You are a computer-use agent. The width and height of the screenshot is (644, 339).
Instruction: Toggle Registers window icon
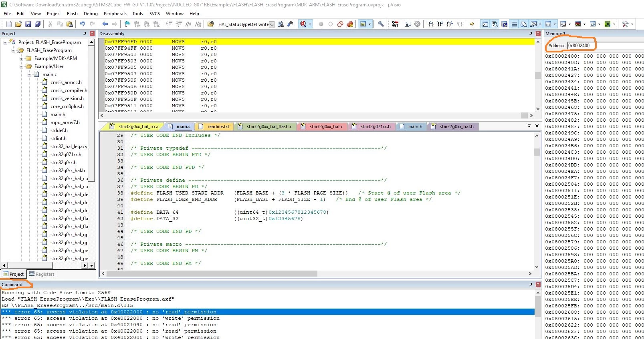(x=514, y=24)
